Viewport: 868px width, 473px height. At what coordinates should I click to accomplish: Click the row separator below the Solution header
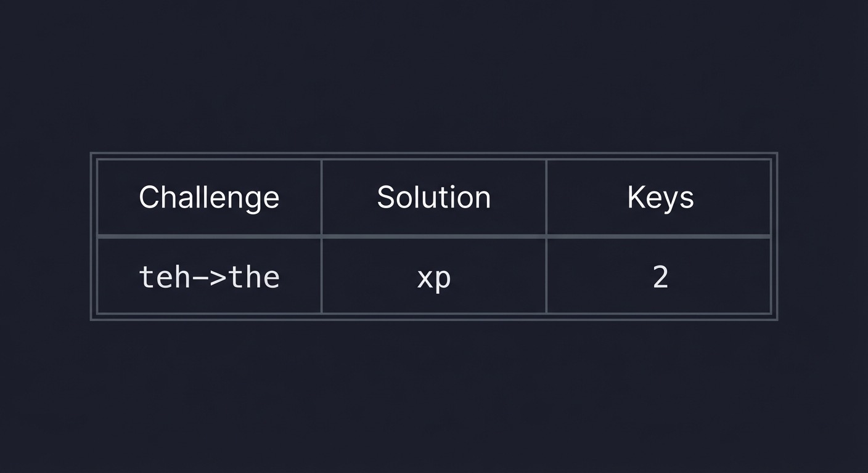(433, 236)
